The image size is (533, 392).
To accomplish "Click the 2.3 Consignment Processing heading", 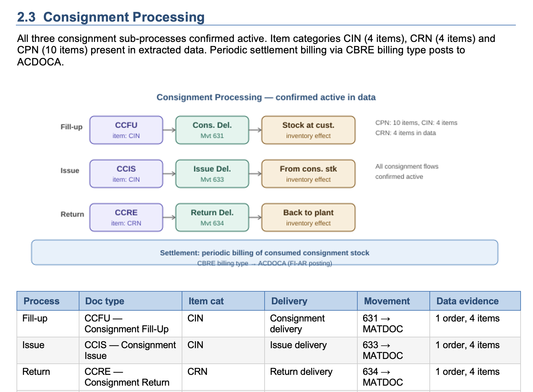I will click(111, 17).
